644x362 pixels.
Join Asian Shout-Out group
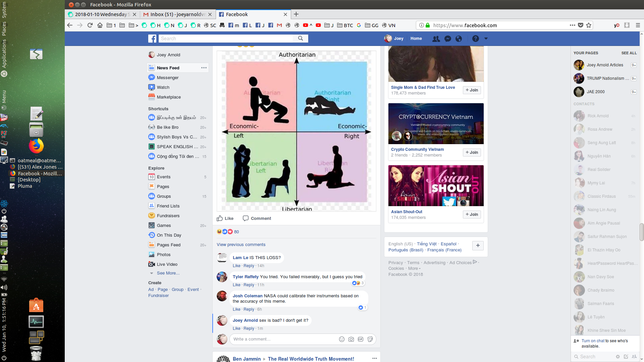(472, 214)
